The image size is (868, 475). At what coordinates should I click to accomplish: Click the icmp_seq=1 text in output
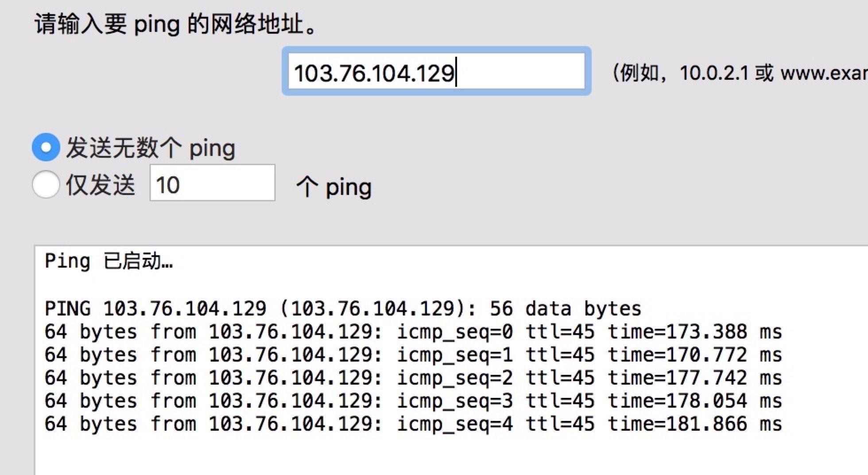[454, 355]
